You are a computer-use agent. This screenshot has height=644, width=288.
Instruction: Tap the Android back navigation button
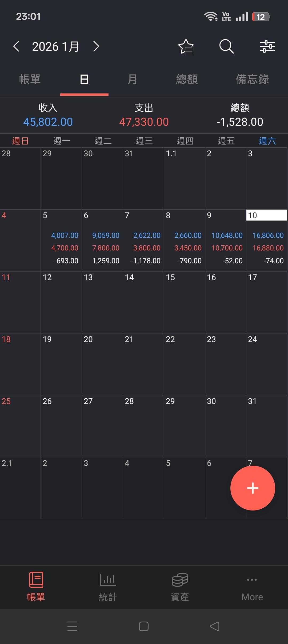[215, 626]
